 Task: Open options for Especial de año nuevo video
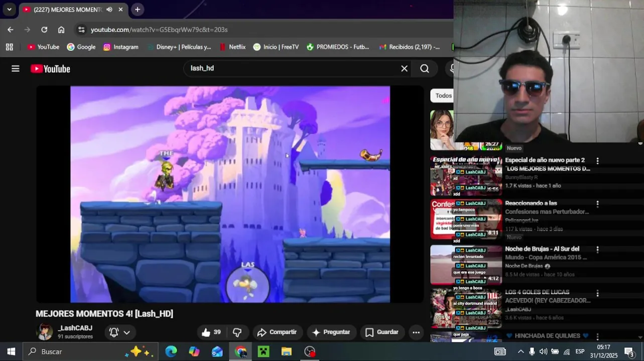pyautogui.click(x=597, y=161)
